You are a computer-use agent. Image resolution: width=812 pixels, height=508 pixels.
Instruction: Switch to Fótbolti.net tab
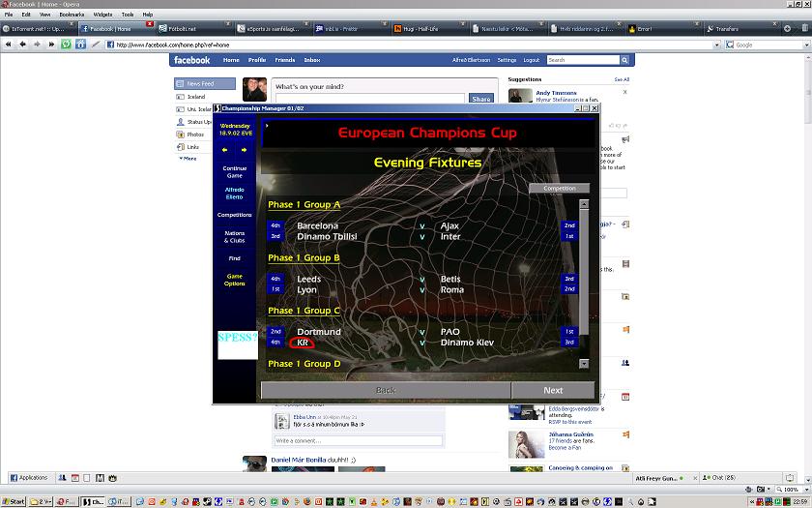194,29
